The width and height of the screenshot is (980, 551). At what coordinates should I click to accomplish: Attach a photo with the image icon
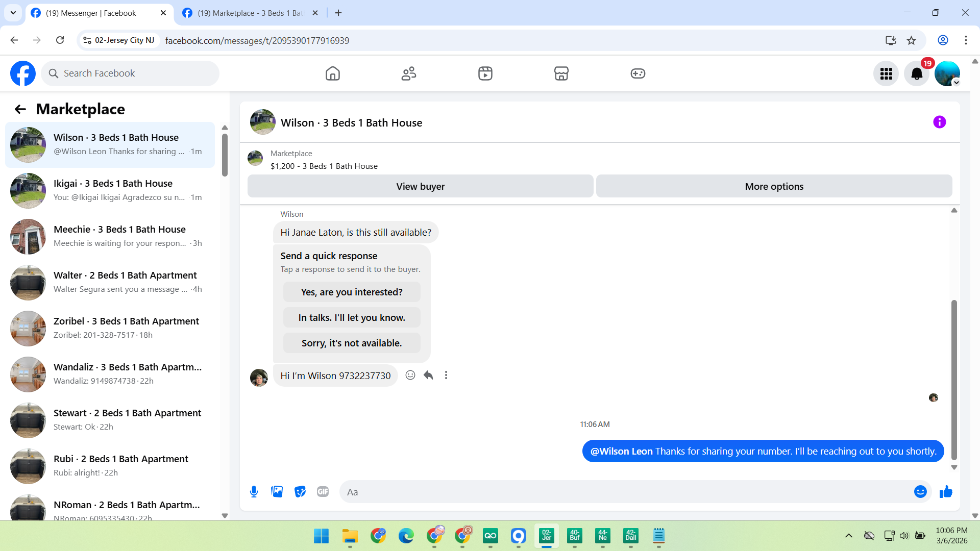pyautogui.click(x=277, y=492)
